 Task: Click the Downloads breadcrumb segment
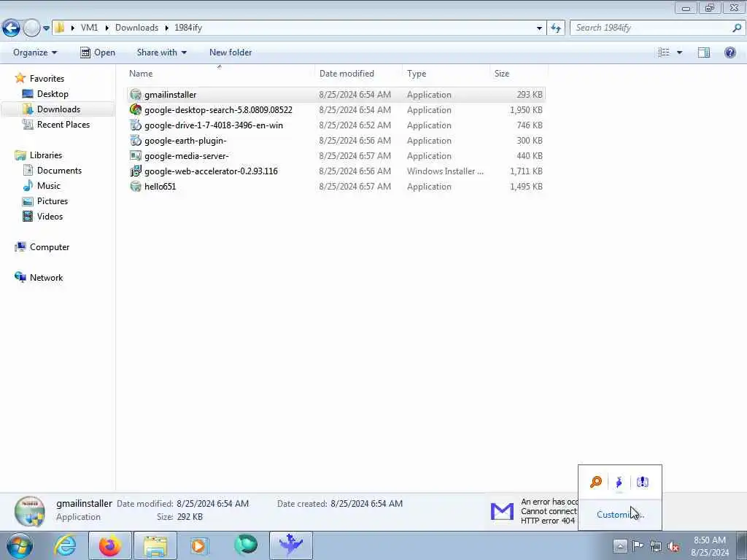click(x=136, y=28)
